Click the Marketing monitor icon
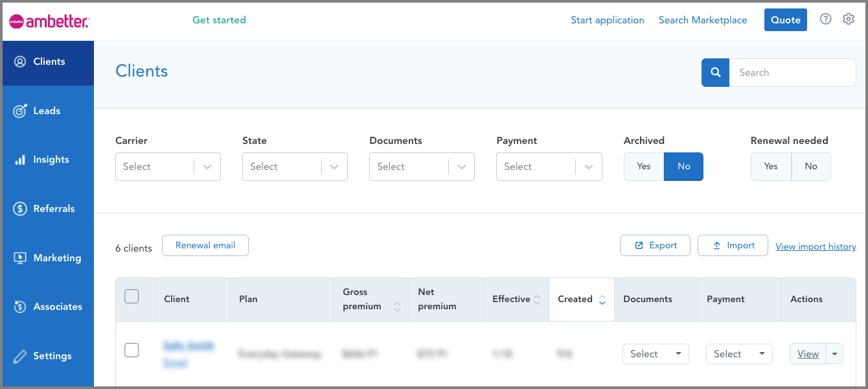 20,258
